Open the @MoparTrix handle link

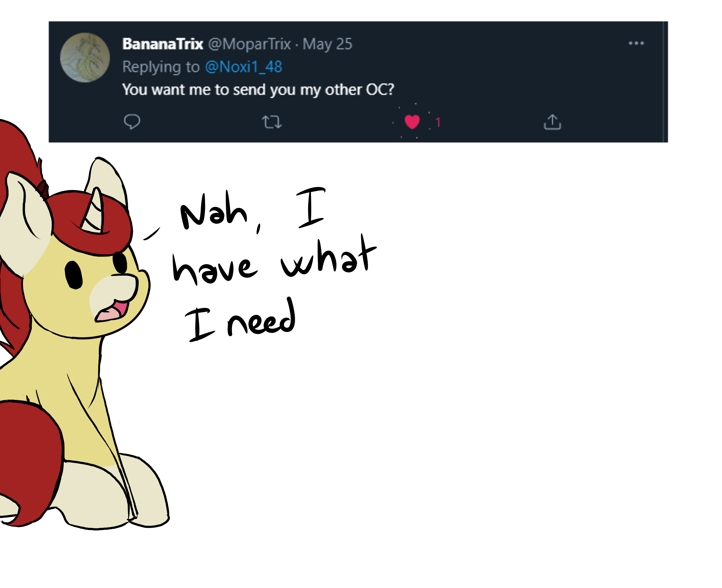coord(249,44)
